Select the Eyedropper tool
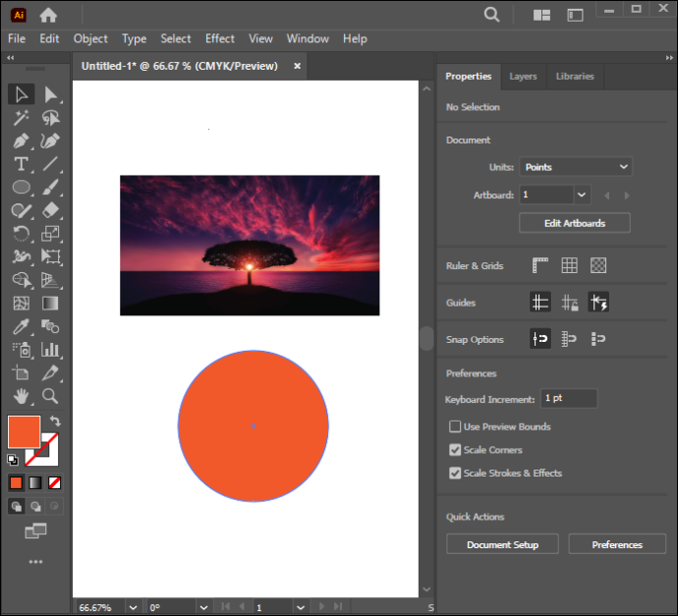 (x=21, y=327)
